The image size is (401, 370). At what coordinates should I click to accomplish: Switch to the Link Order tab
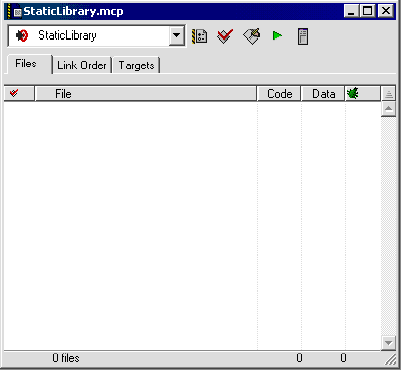click(82, 65)
